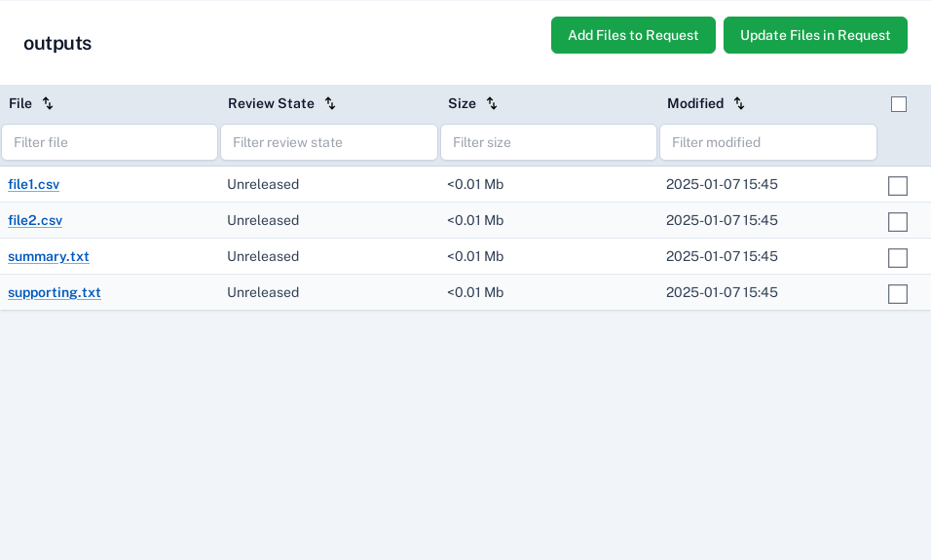
Task: Click modified date of supporting.txt row
Action: 722,292
